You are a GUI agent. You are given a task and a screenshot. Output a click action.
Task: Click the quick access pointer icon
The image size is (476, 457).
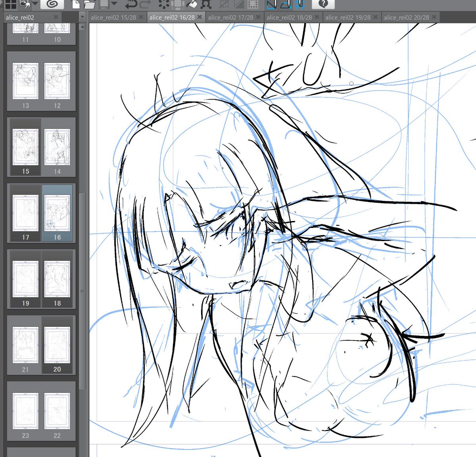pyautogui.click(x=25, y=4)
